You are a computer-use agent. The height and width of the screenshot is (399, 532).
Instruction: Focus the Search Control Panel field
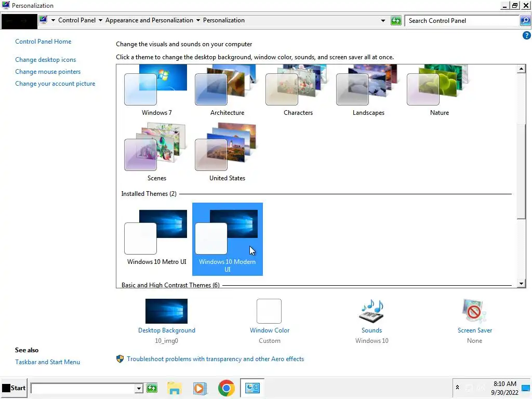point(462,21)
